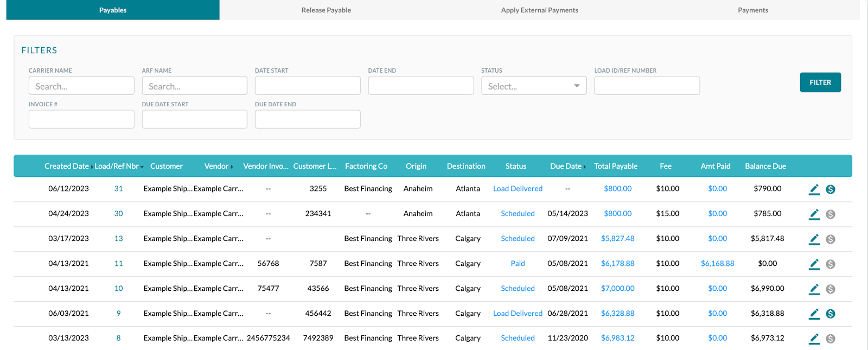This screenshot has height=350, width=868.
Task: Open load number 13 link
Action: (x=118, y=239)
